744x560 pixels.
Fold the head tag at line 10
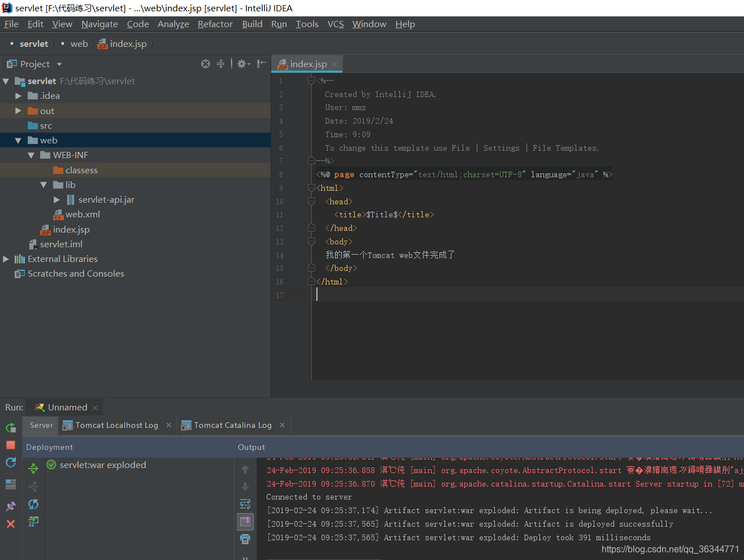(311, 202)
